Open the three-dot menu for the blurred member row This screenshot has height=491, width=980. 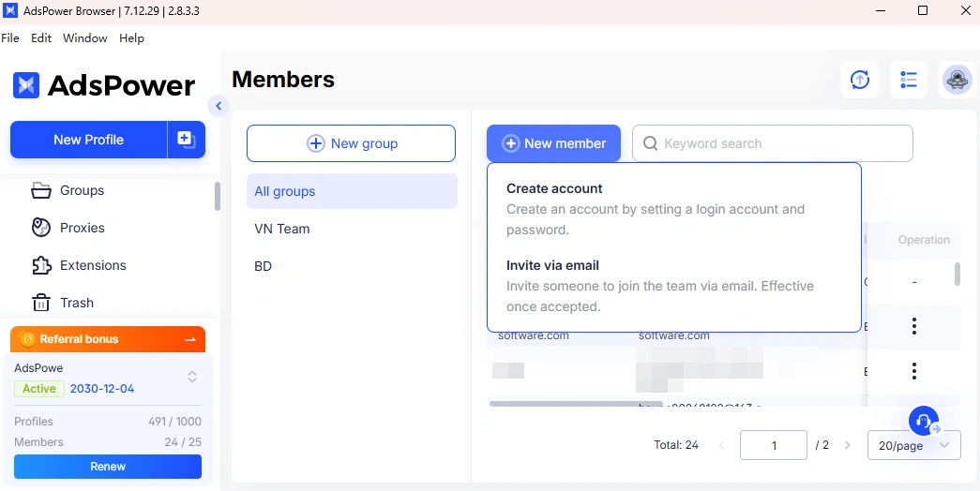click(x=914, y=371)
